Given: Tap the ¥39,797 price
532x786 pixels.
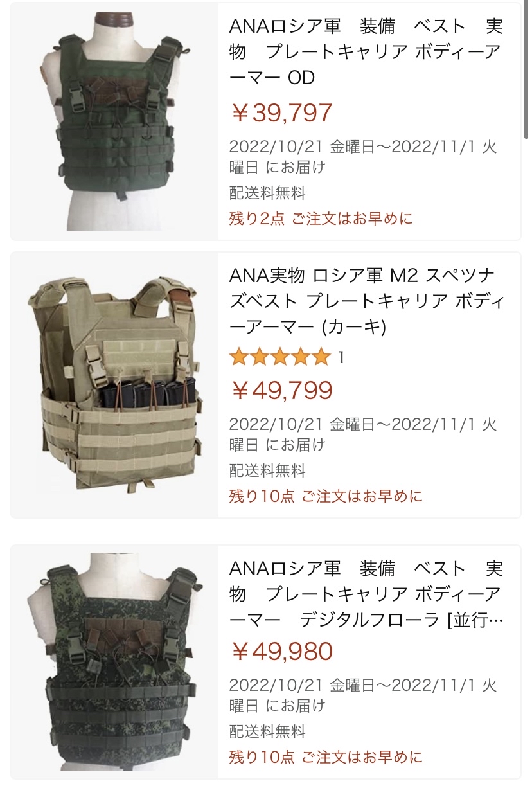Looking at the screenshot, I should tap(281, 113).
